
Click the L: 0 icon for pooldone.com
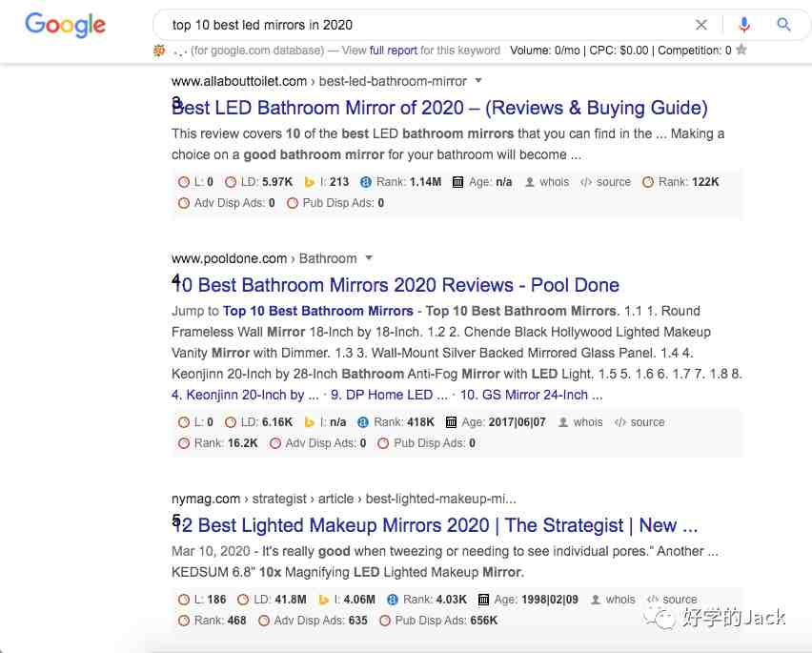coord(184,422)
